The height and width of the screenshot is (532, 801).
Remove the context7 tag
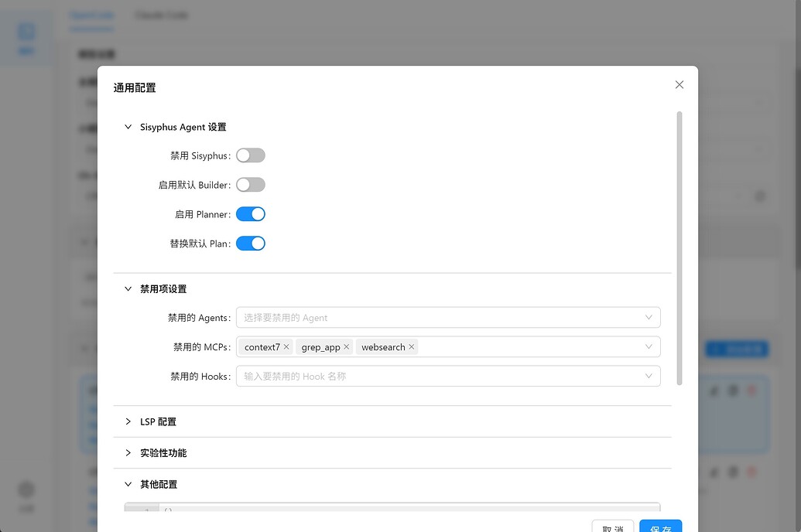point(286,347)
